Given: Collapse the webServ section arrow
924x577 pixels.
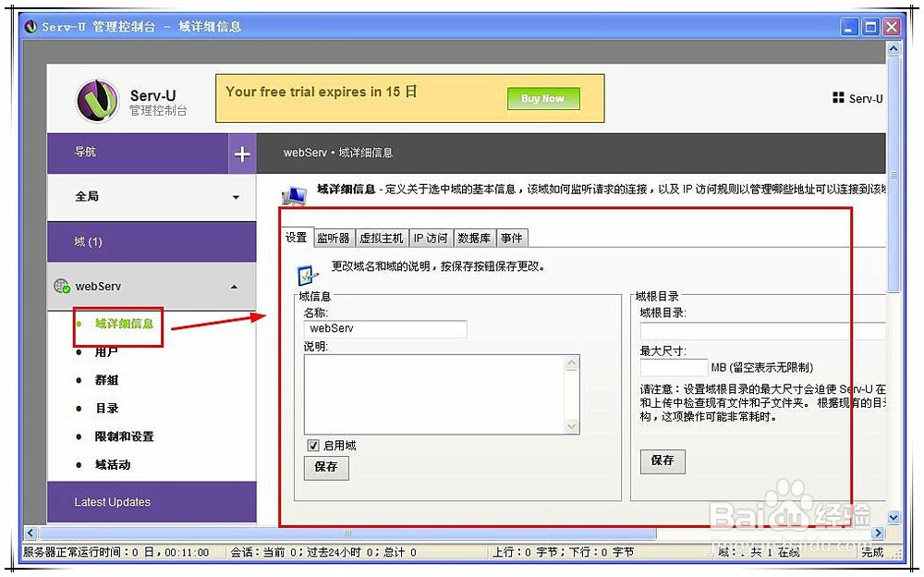Looking at the screenshot, I should click(x=234, y=287).
